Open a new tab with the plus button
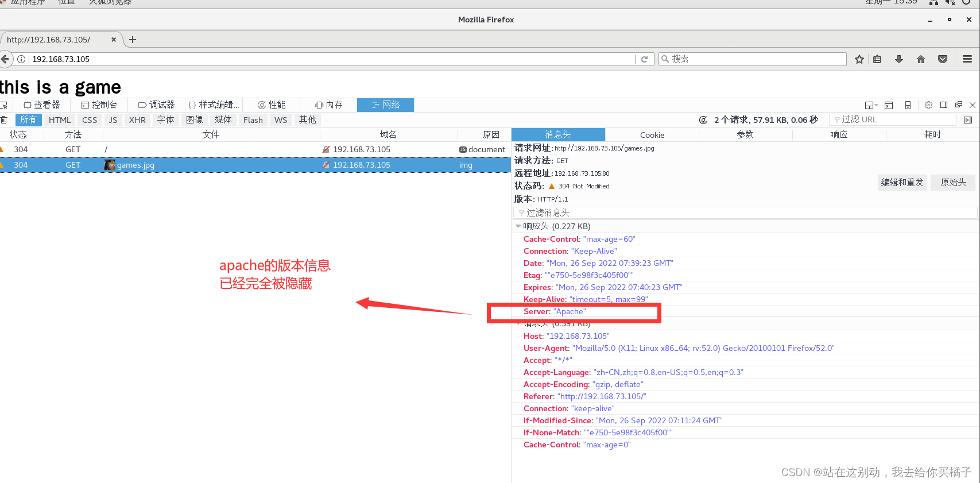The height and width of the screenshot is (483, 980). coord(133,40)
